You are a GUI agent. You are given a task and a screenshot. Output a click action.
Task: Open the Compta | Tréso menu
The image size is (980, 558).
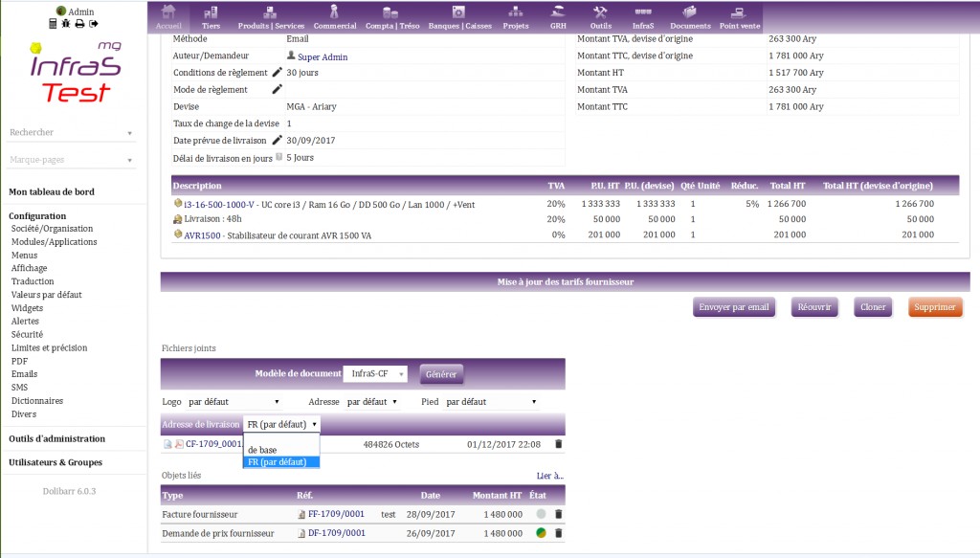(x=391, y=17)
